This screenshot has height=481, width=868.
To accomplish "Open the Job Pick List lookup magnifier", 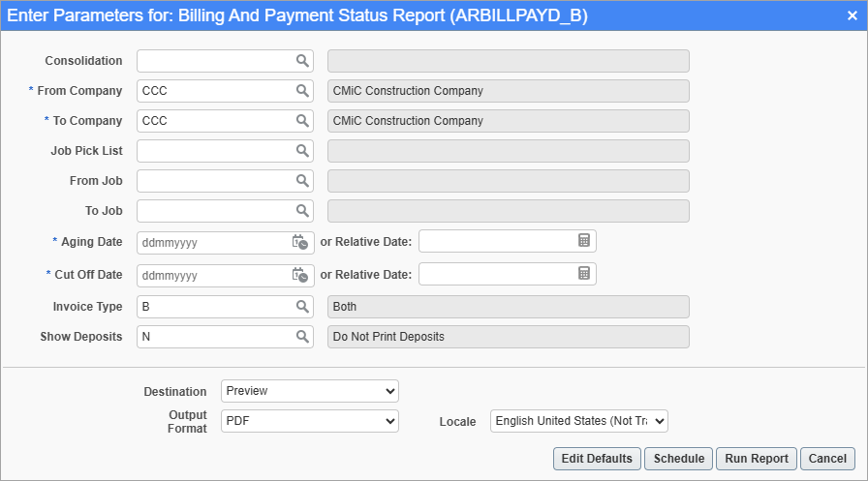I will click(302, 150).
